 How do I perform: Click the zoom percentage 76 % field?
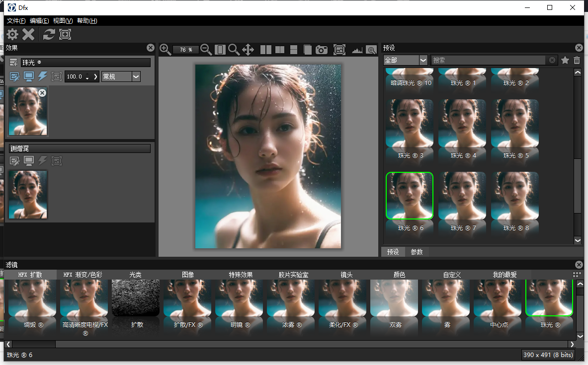click(185, 50)
